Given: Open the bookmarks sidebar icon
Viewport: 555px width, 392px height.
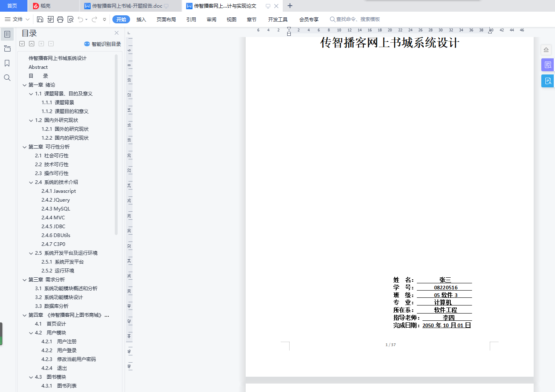Looking at the screenshot, I should pyautogui.click(x=7, y=63).
